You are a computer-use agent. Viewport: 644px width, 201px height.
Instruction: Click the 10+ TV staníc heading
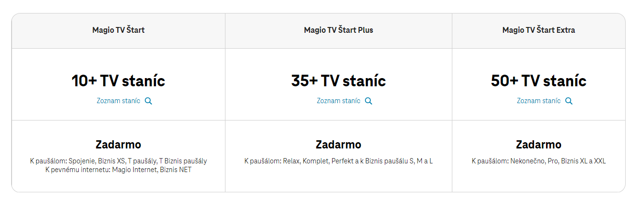pyautogui.click(x=119, y=80)
